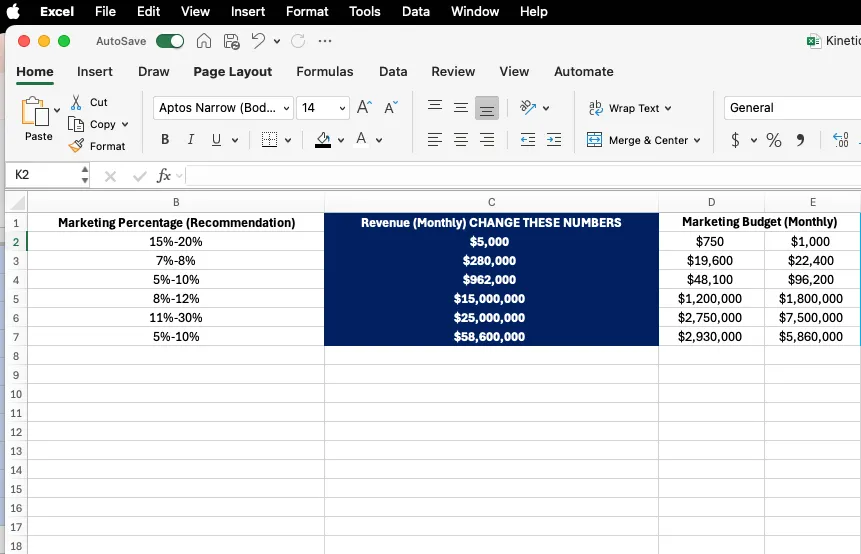Click the Undo arrow icon

coord(259,41)
